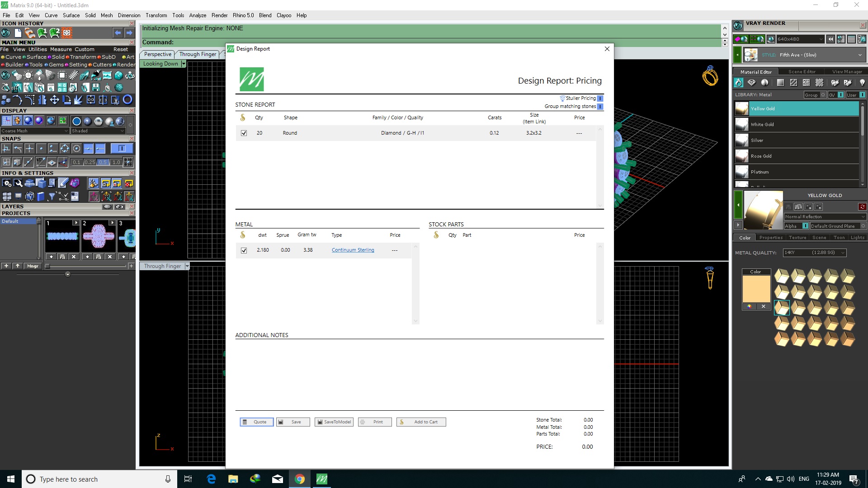Click the blue torus ring icon
868x488 pixels.
point(128,100)
